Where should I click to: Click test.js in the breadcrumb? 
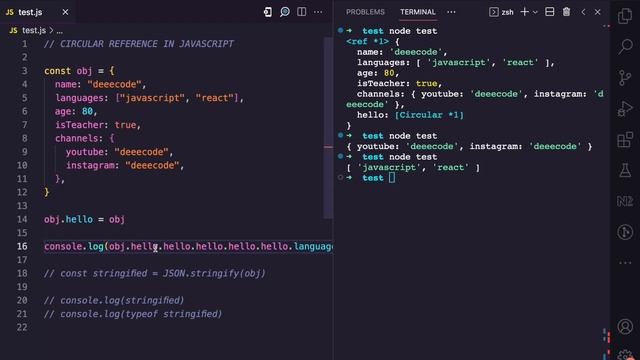pyautogui.click(x=34, y=31)
